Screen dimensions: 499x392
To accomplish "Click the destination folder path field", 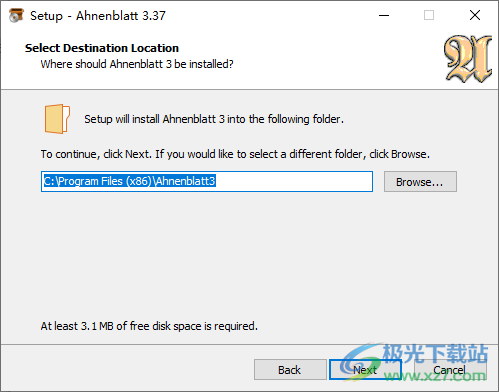I will (x=207, y=181).
